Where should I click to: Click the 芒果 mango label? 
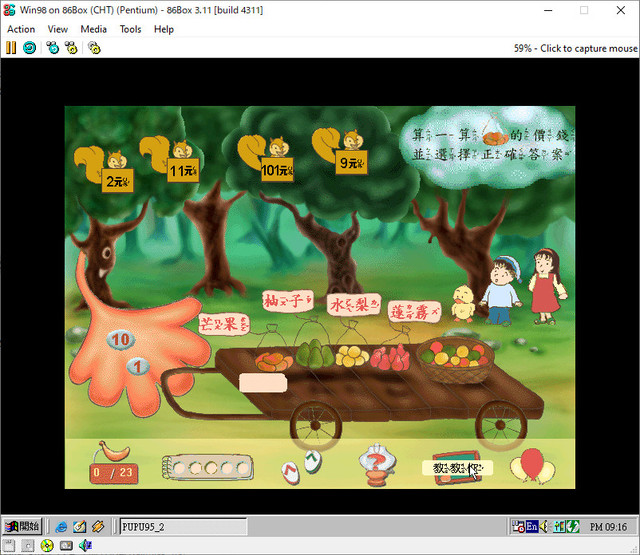tap(224, 324)
